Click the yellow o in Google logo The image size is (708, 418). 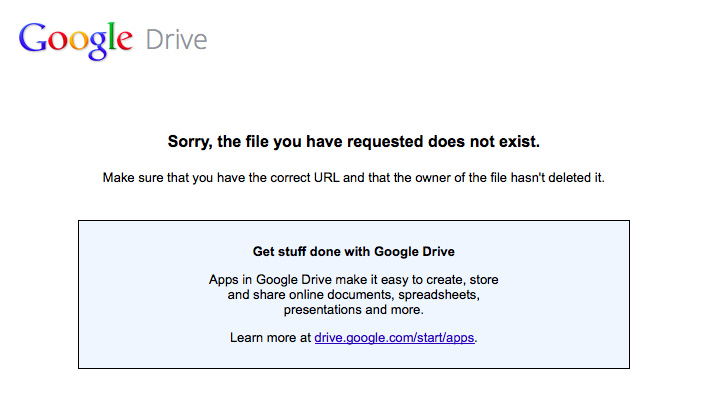click(74, 42)
